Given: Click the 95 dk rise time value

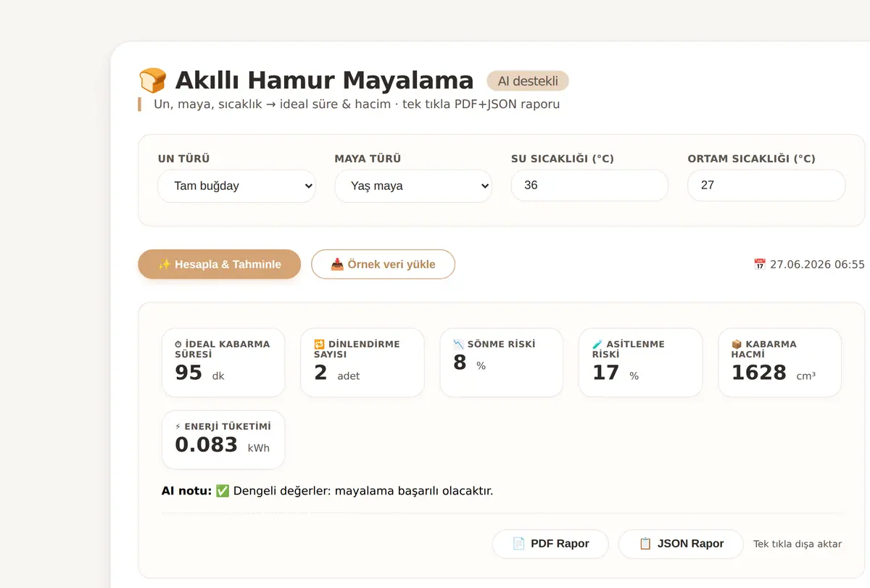Looking at the screenshot, I should point(199,373).
